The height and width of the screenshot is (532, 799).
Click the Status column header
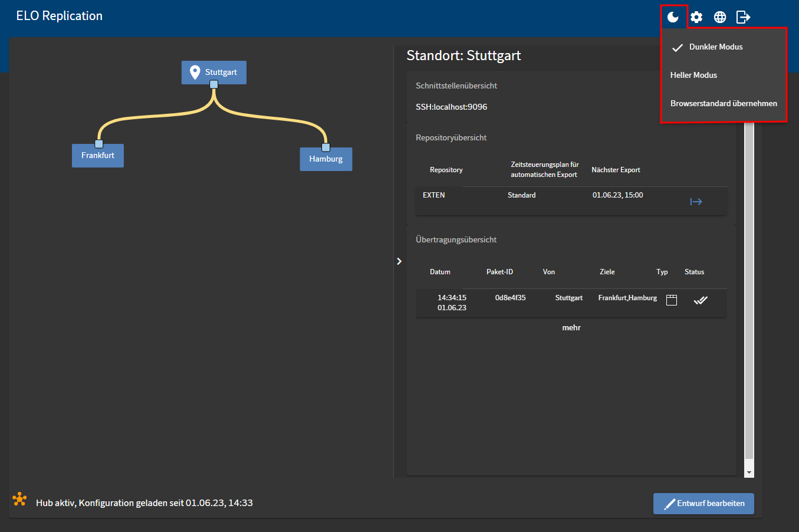(x=694, y=272)
